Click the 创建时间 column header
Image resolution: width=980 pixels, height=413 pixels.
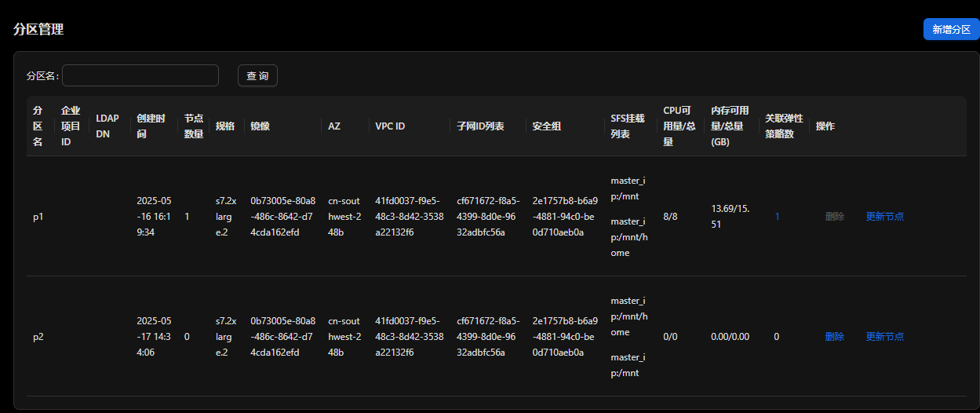tap(151, 126)
